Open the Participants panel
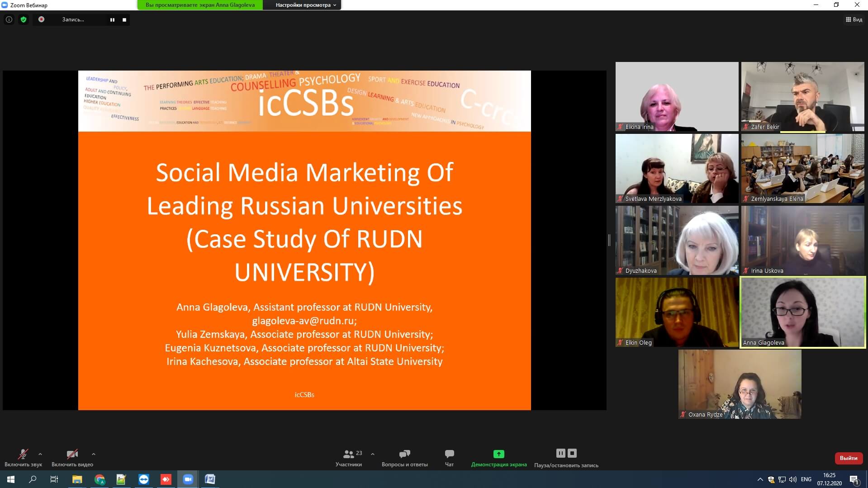 (x=349, y=458)
